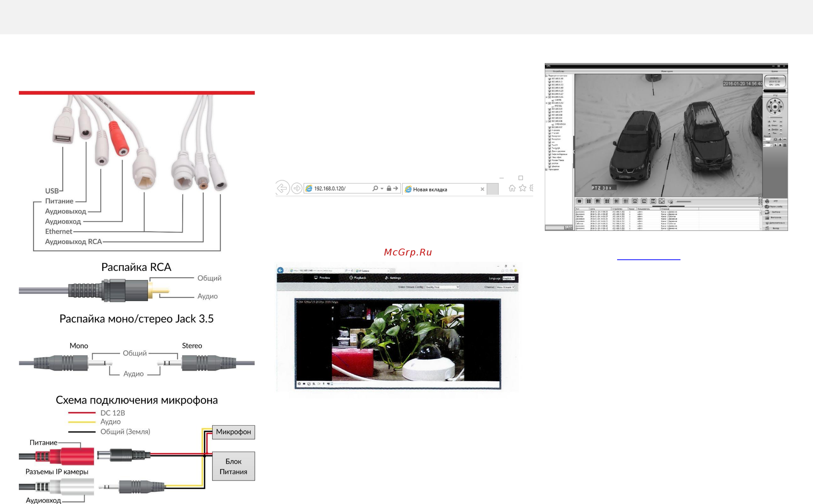813x504 pixels.
Task: Click the go arrow in address bar
Action: (396, 188)
